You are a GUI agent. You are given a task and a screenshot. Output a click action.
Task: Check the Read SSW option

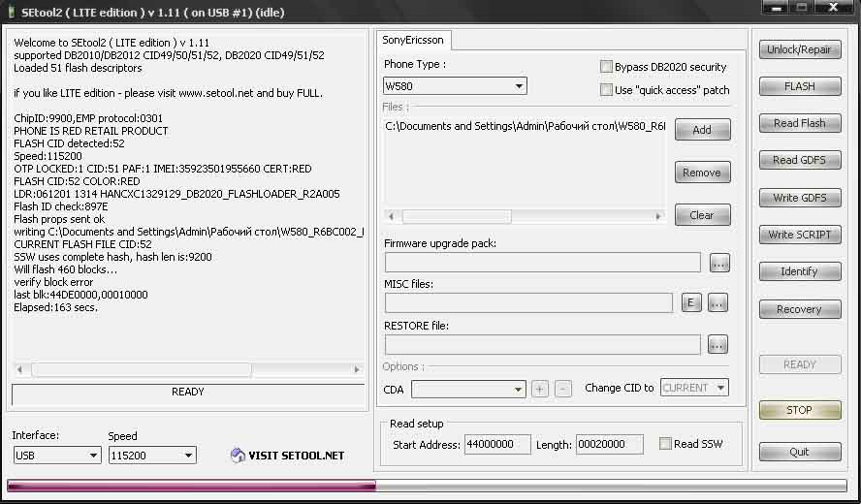(665, 444)
